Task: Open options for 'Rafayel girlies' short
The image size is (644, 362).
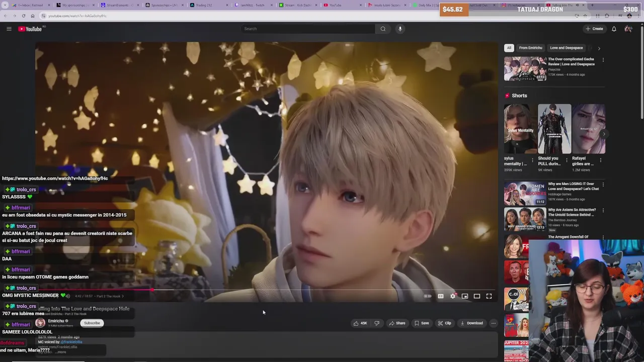Action: tap(600, 160)
